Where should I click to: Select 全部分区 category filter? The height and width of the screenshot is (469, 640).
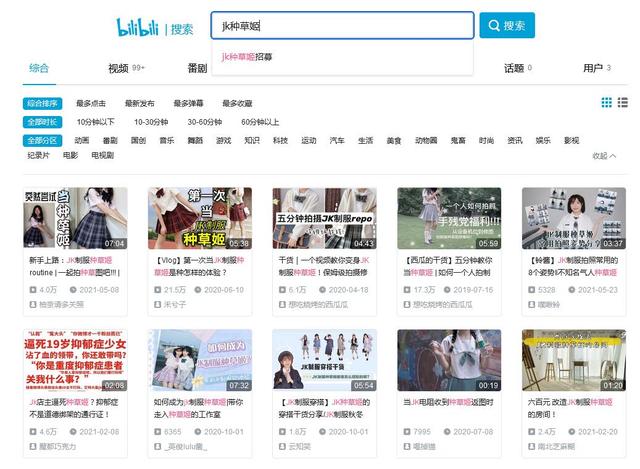pos(42,140)
